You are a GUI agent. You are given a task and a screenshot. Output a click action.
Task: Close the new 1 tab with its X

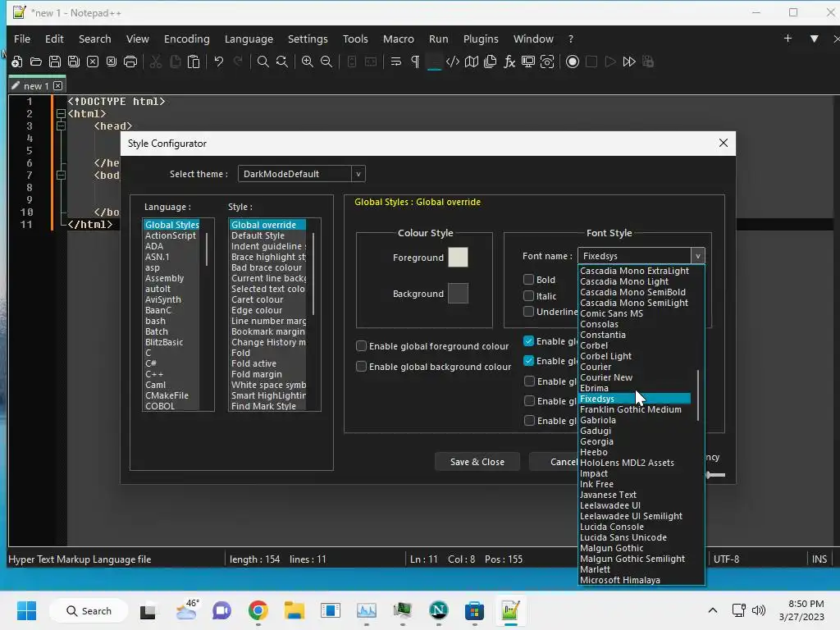click(x=58, y=85)
